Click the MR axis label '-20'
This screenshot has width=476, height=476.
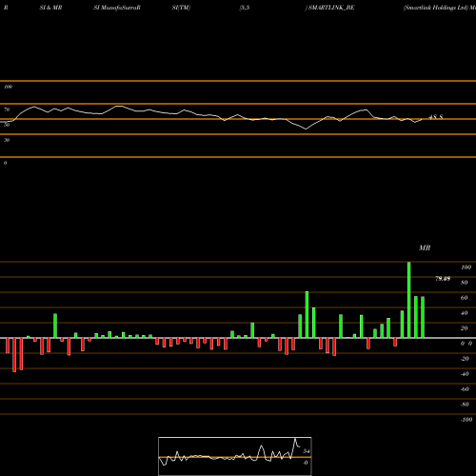tap(465, 359)
